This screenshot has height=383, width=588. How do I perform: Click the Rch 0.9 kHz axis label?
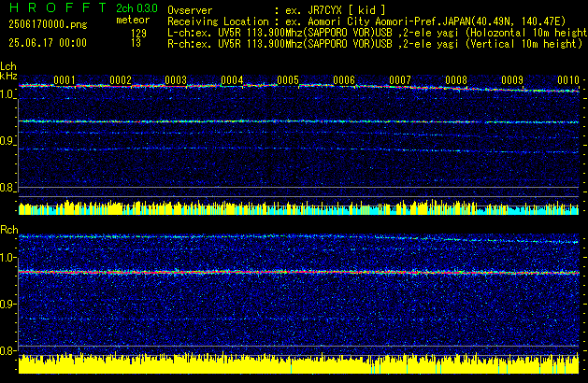(x=7, y=304)
